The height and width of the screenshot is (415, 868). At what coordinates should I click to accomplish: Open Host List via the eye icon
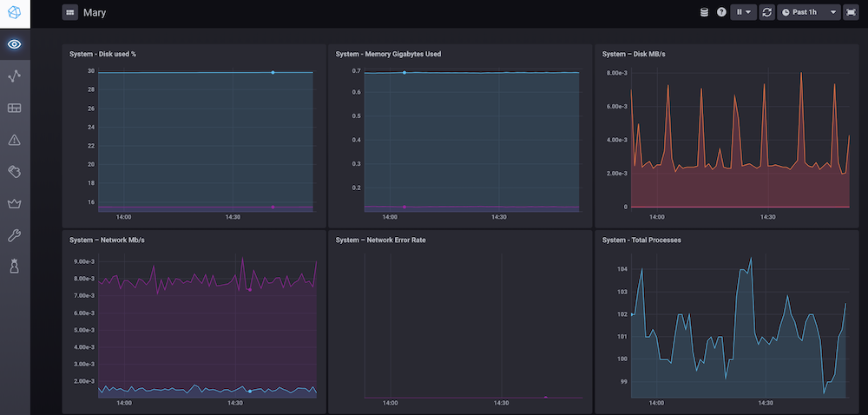[x=15, y=44]
